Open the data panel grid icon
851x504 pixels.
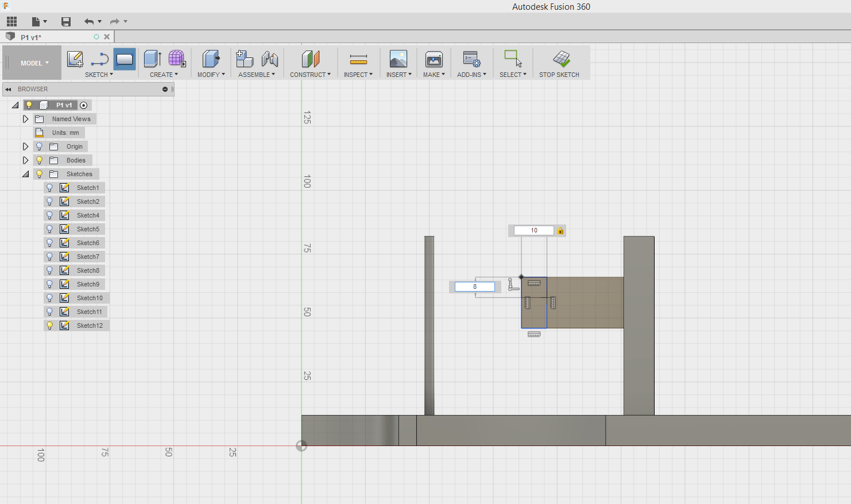pyautogui.click(x=11, y=22)
